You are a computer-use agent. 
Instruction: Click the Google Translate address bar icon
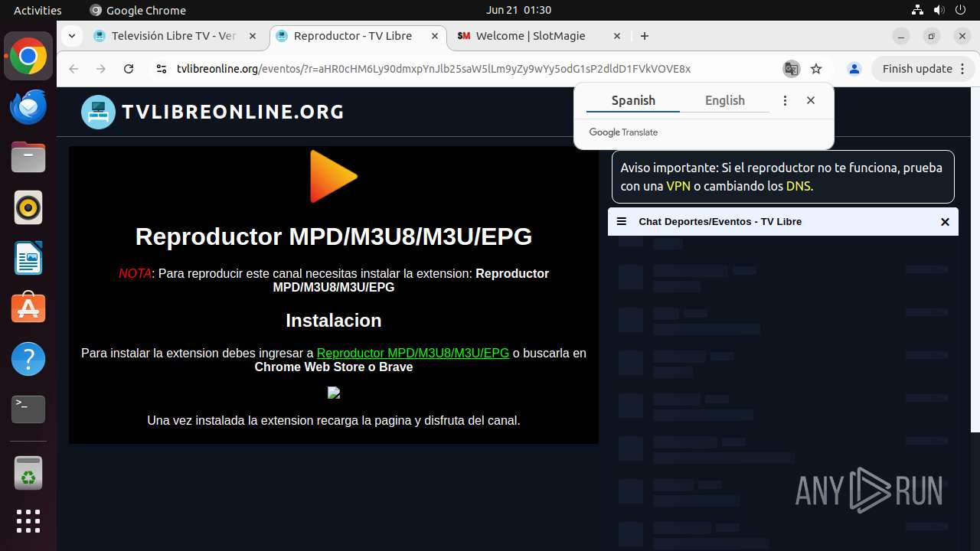(791, 69)
